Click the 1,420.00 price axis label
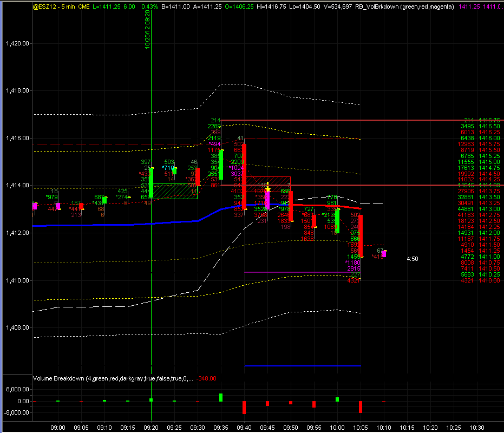This screenshot has width=504, height=433. click(x=18, y=43)
